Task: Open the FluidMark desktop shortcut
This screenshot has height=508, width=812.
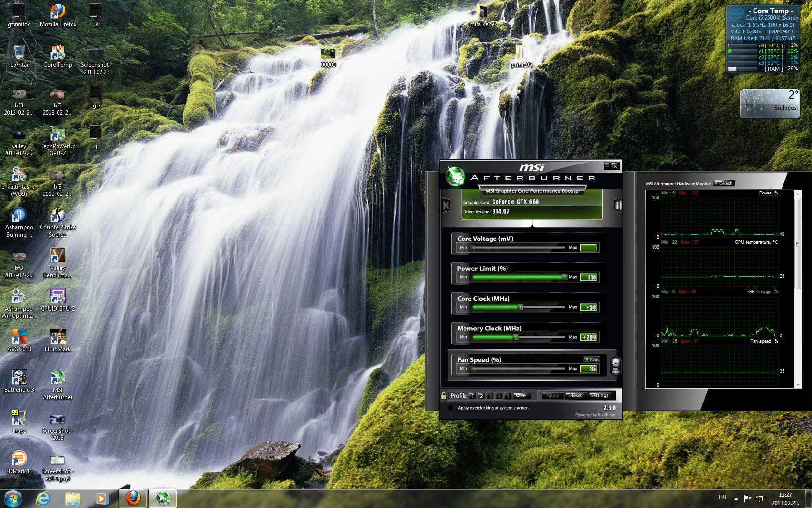Action: tap(58, 341)
